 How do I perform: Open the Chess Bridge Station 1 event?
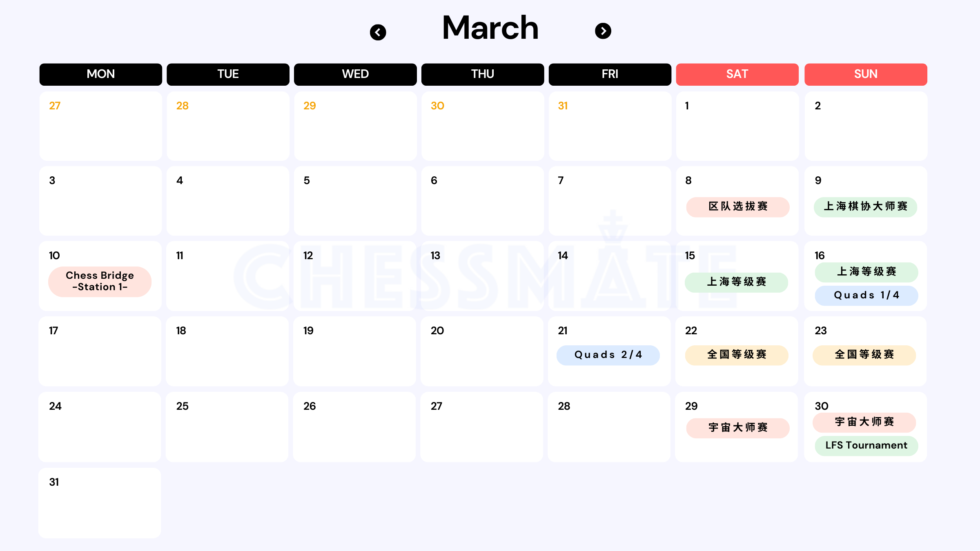(x=100, y=282)
